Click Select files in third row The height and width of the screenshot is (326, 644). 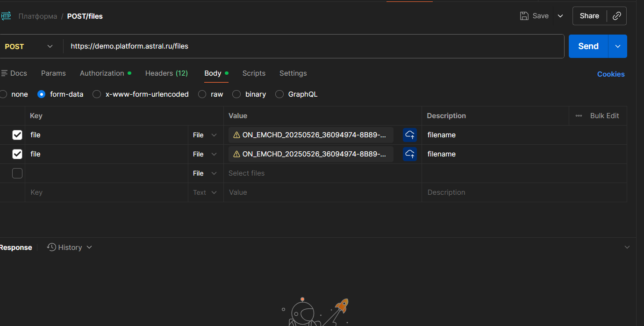click(322, 173)
